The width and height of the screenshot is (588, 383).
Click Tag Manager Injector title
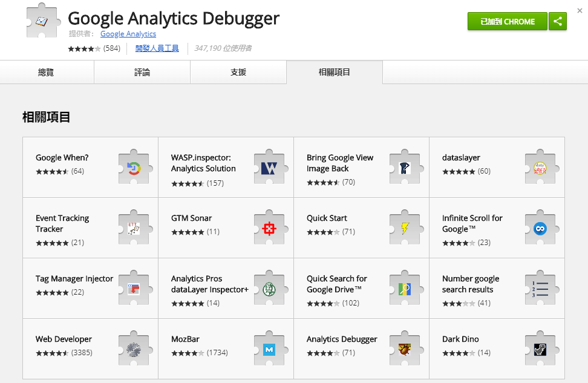(74, 279)
